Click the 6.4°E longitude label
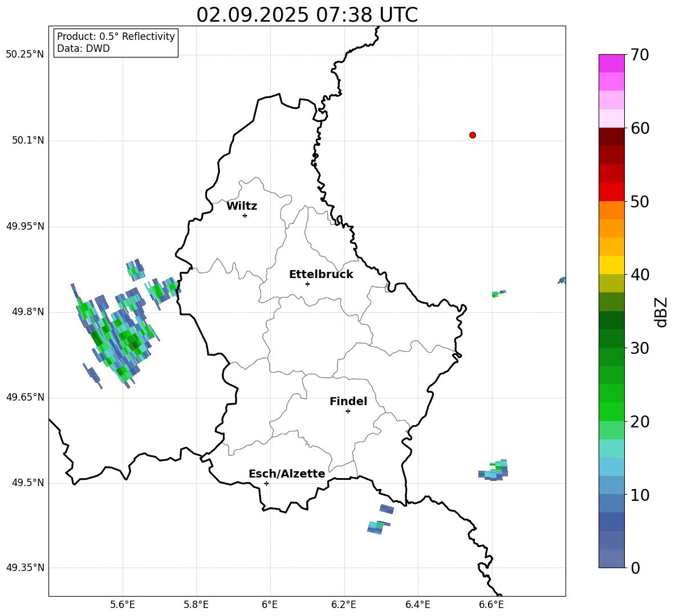The height and width of the screenshot is (616, 675). [417, 605]
